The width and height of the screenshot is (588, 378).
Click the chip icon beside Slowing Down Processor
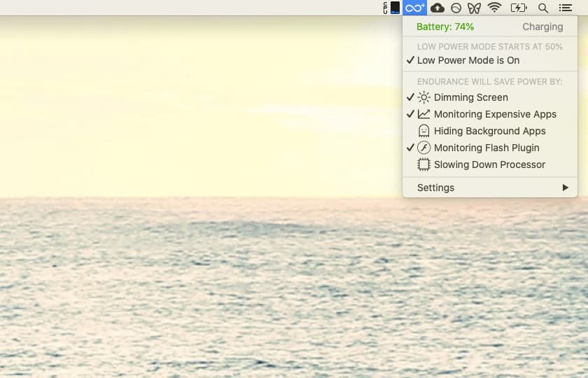click(423, 164)
